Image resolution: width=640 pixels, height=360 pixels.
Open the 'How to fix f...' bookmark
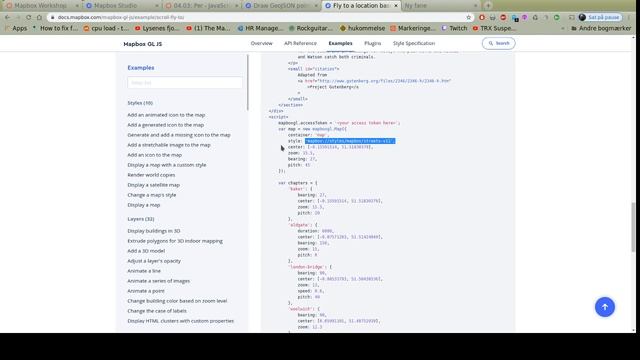[55, 28]
